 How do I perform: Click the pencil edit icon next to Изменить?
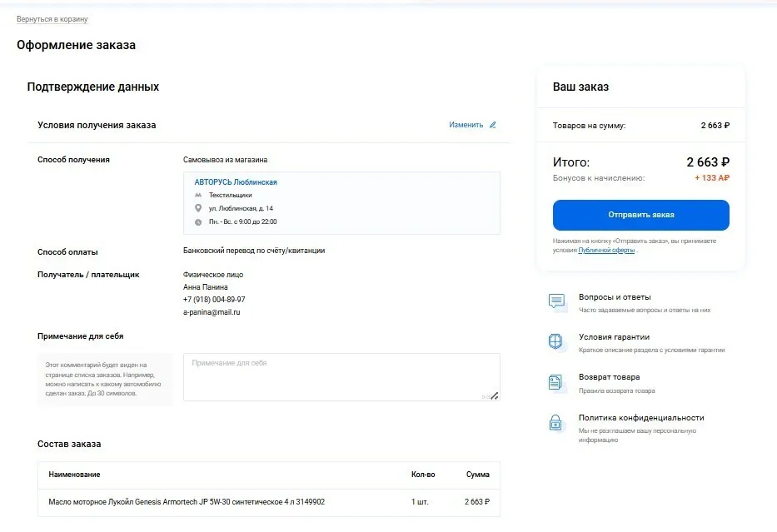tap(492, 125)
